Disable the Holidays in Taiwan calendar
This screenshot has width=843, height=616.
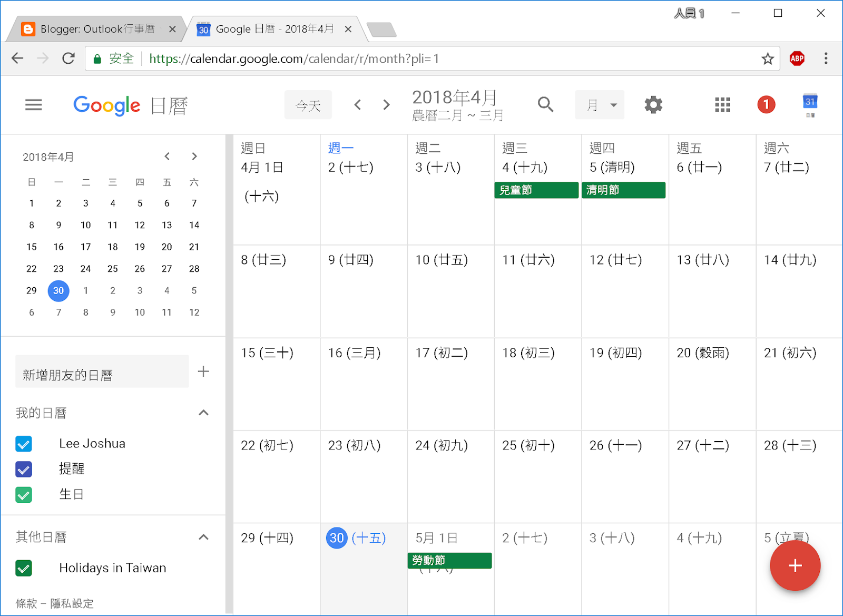pos(24,568)
